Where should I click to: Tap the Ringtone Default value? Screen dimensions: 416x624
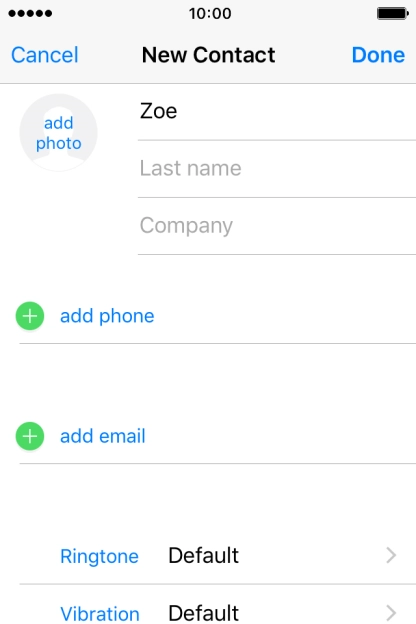203,555
